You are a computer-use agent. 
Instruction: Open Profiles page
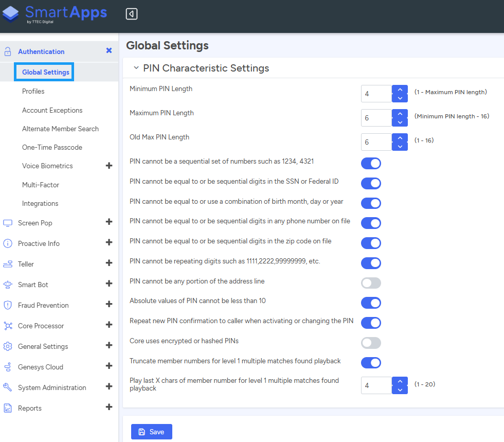[33, 92]
